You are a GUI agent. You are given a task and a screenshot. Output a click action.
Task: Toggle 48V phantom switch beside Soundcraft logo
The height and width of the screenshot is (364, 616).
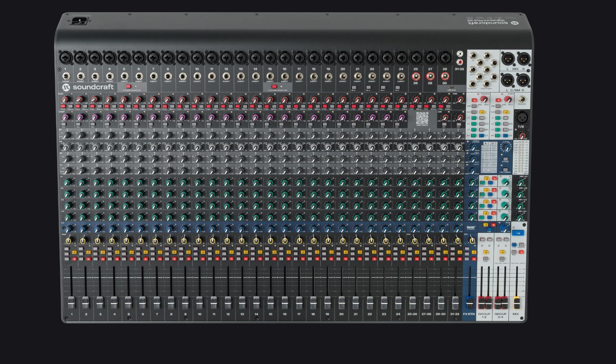pyautogui.click(x=128, y=86)
